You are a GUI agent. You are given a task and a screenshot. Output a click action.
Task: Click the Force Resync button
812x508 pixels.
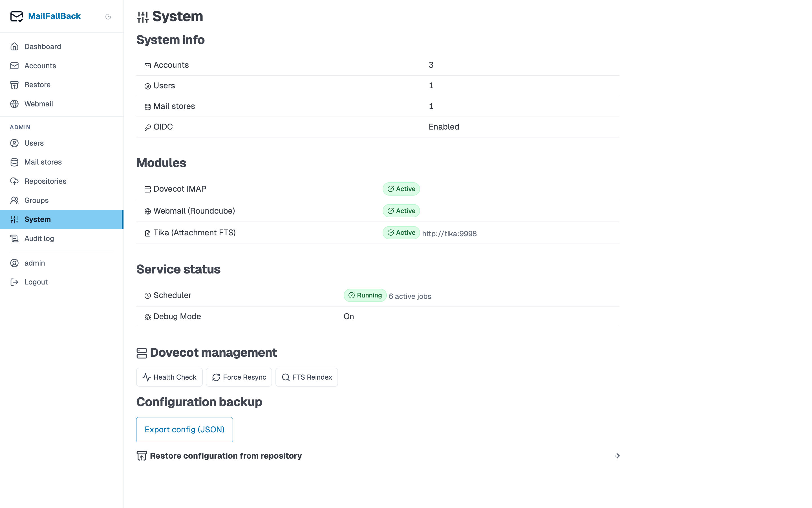click(x=239, y=377)
